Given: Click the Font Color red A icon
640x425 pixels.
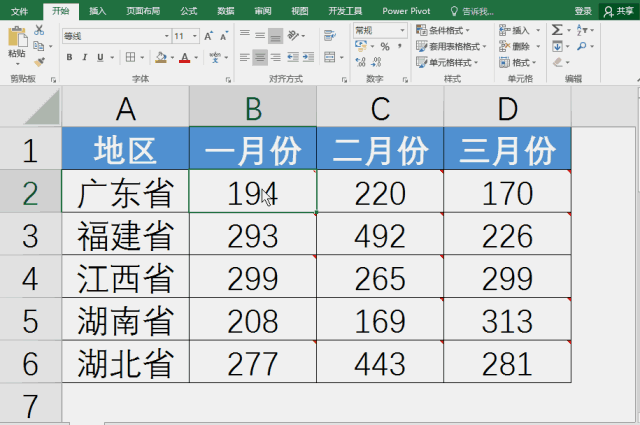Looking at the screenshot, I should [185, 57].
